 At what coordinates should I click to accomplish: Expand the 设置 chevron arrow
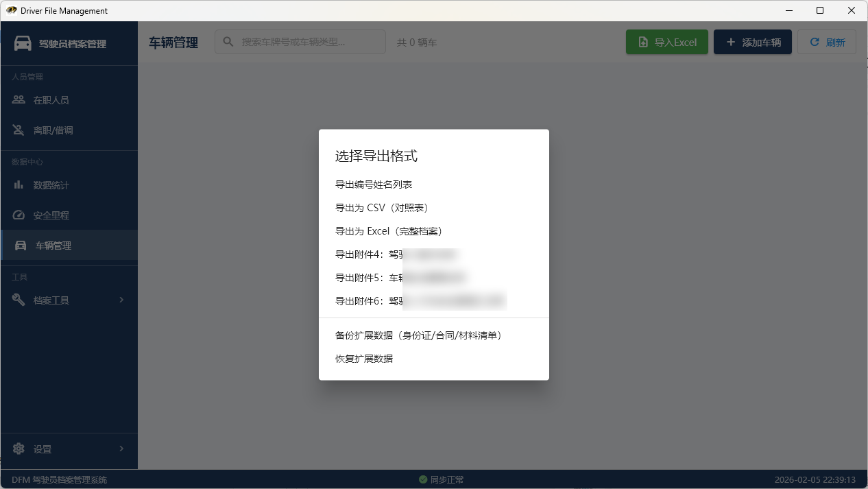pos(121,449)
